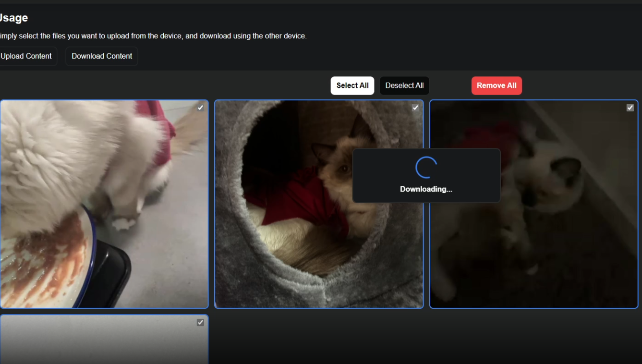This screenshot has height=364, width=642.
Task: Toggle the checkbox on the cat bed photo
Action: [x=415, y=108]
